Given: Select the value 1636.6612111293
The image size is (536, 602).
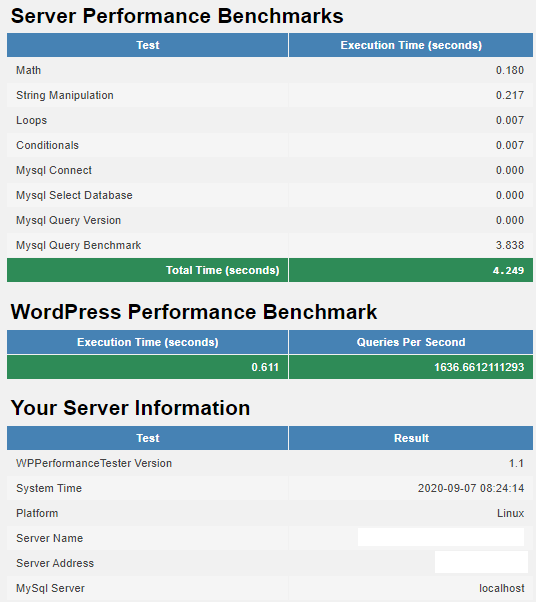Looking at the screenshot, I should pos(479,367).
